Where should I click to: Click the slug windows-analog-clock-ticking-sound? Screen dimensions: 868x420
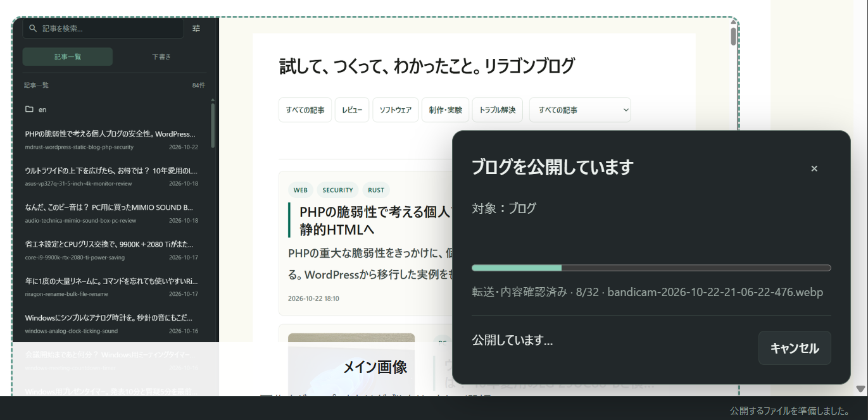point(72,331)
